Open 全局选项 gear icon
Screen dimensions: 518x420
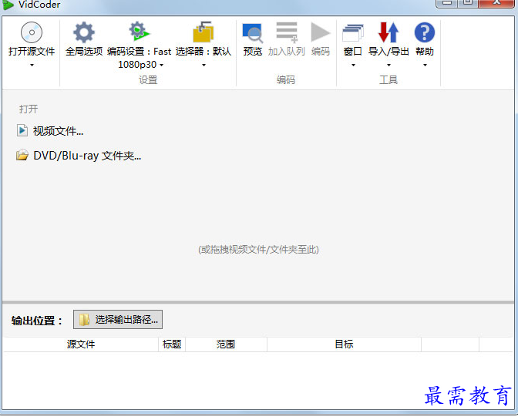click(x=84, y=32)
